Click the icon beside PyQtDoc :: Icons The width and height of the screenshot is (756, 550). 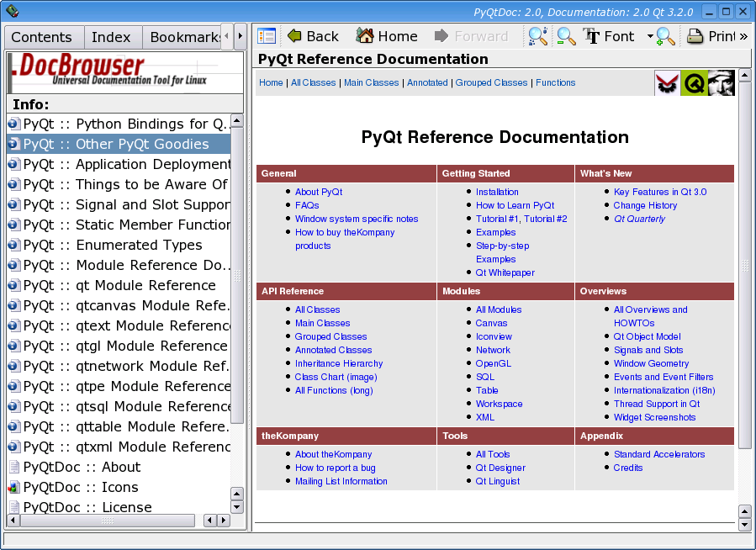click(14, 487)
